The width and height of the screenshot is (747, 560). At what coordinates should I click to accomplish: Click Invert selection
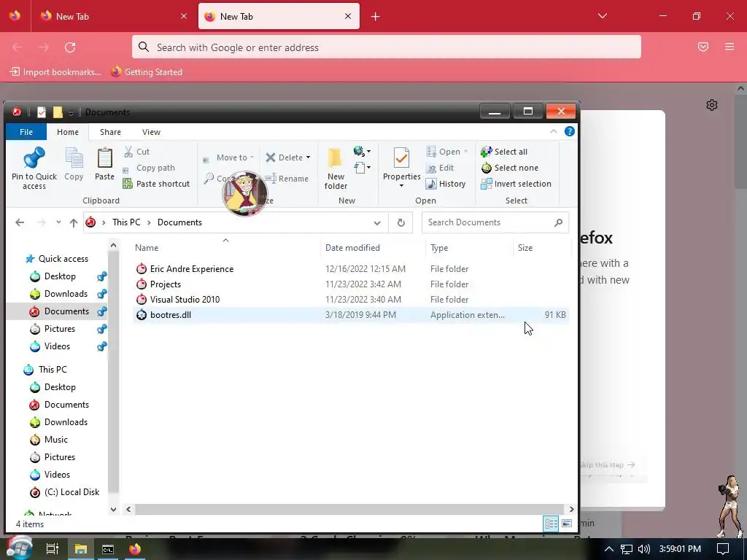click(x=516, y=184)
